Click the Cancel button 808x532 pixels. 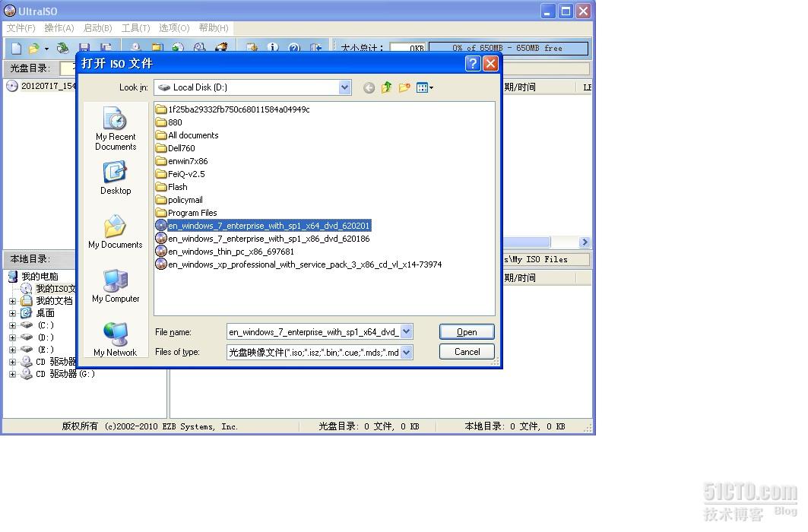pos(467,352)
